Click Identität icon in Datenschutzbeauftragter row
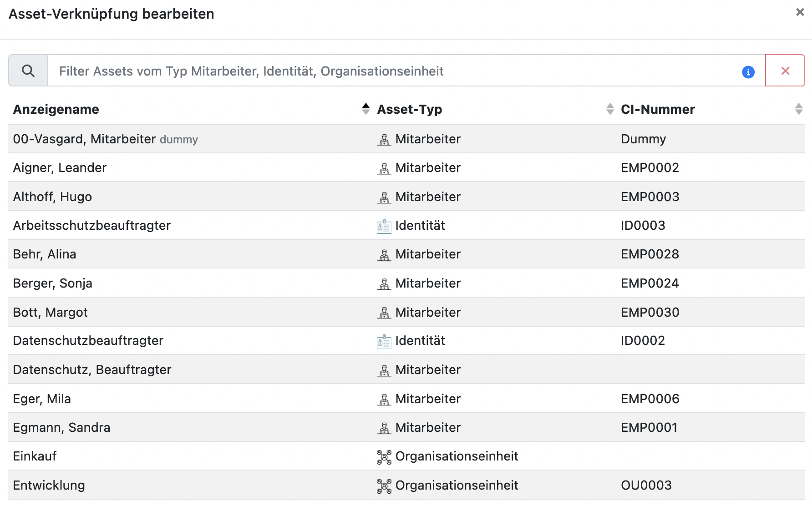 (x=384, y=341)
